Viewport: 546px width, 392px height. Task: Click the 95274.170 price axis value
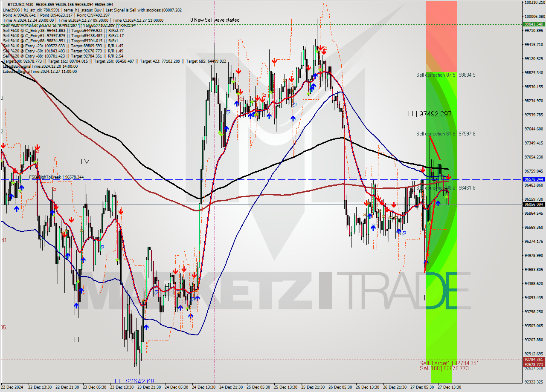pyautogui.click(x=534, y=241)
